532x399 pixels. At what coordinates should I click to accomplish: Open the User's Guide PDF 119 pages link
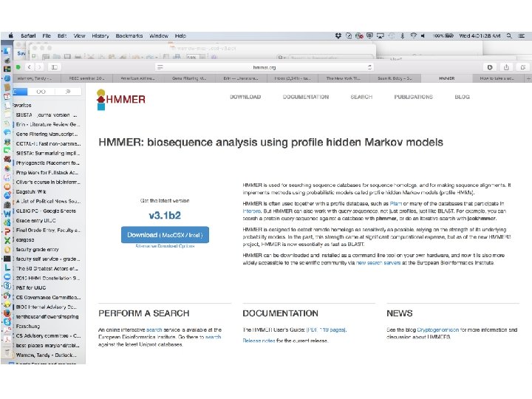tap(326, 330)
